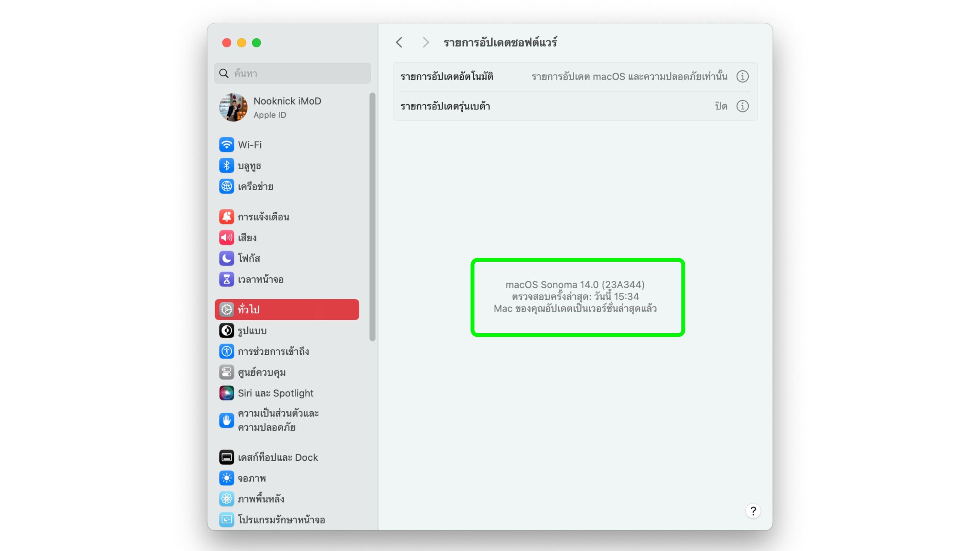The width and height of the screenshot is (980, 551).
Task: Open Desktop and Dock settings
Action: [278, 457]
